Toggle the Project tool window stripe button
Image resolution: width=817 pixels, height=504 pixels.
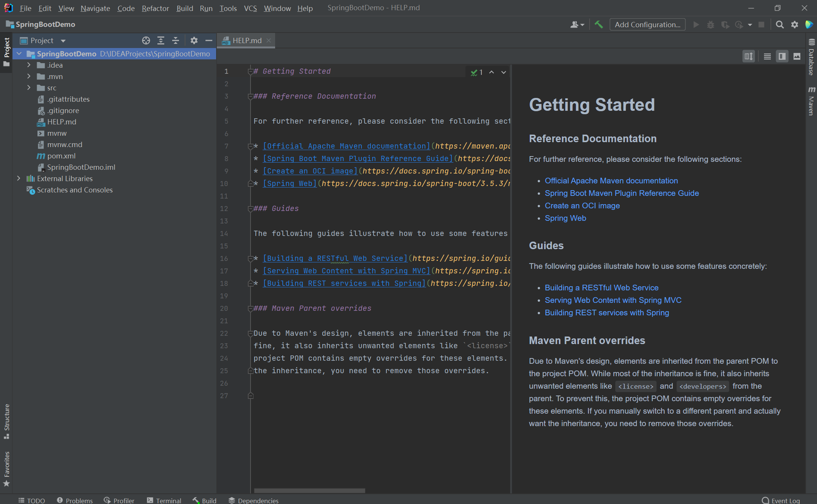6,52
